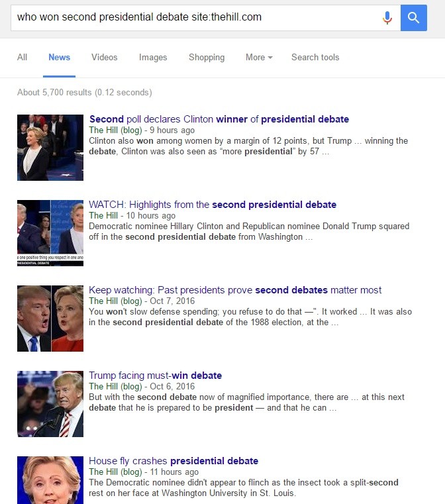
Task: Open 'WATCH: Highlights from the second presidential debate'
Action: pos(213,205)
